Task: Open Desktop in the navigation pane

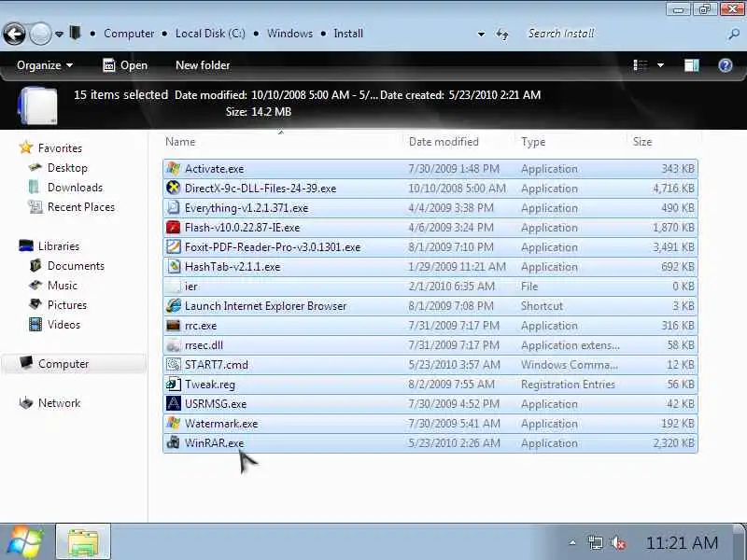Action: 67,168
